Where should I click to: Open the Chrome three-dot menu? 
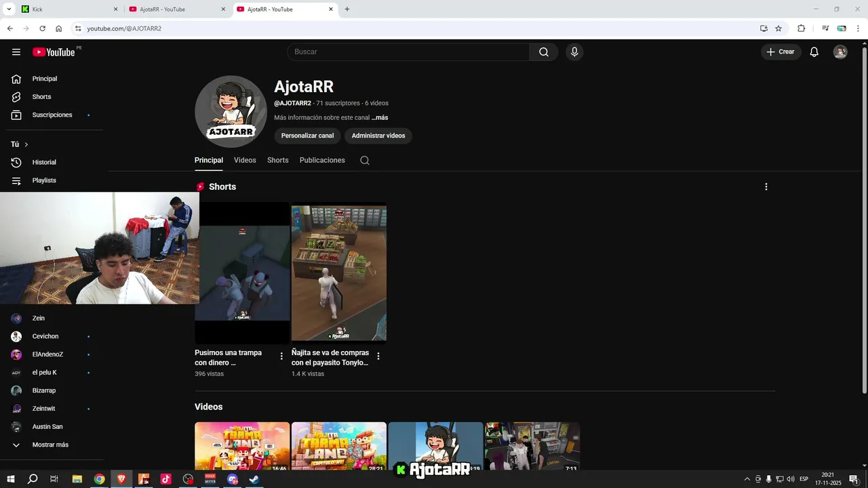point(858,28)
